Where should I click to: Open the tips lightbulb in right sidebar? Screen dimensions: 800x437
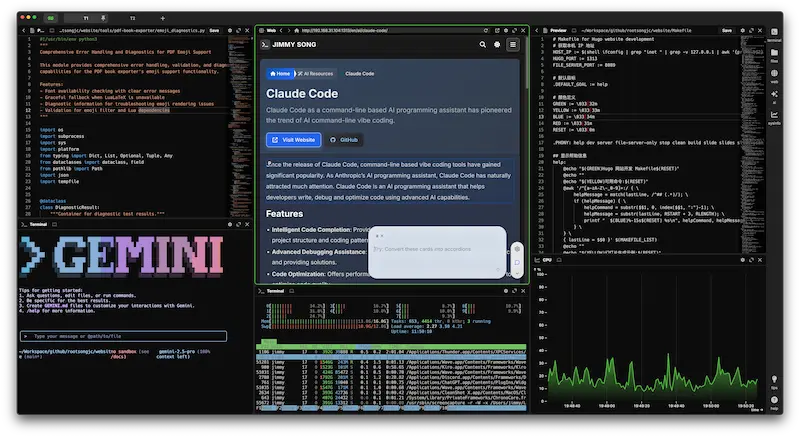774,381
